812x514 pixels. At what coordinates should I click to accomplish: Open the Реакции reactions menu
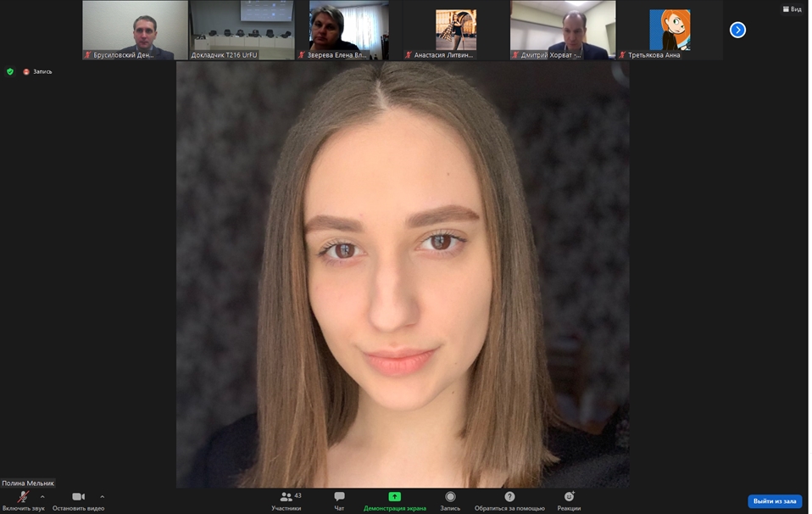pyautogui.click(x=569, y=501)
